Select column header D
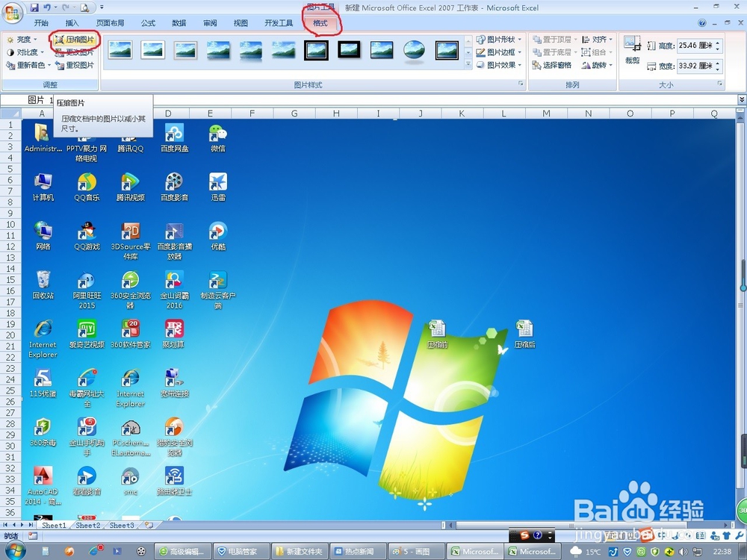 168,113
